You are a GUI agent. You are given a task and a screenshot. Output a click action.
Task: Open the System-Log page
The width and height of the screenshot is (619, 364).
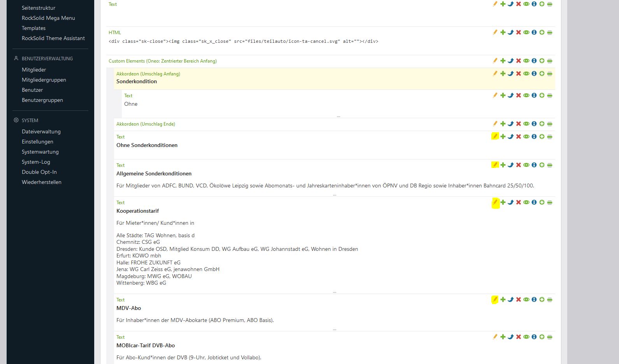click(36, 162)
